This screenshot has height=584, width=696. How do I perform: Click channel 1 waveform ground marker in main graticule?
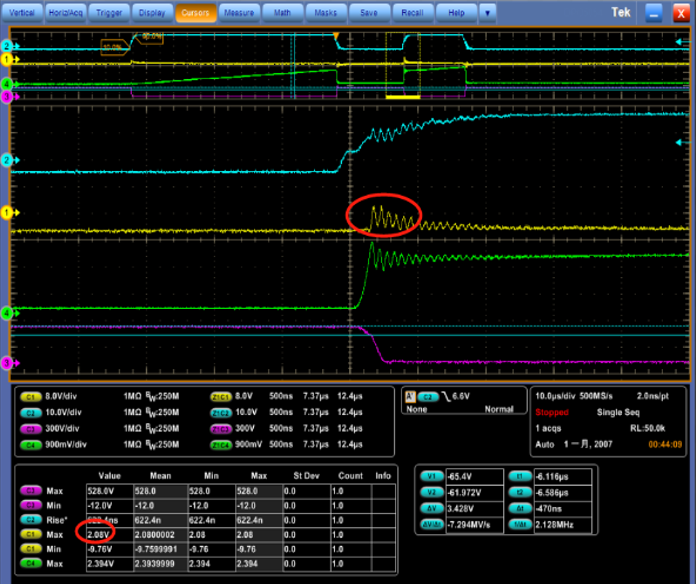coord(6,213)
